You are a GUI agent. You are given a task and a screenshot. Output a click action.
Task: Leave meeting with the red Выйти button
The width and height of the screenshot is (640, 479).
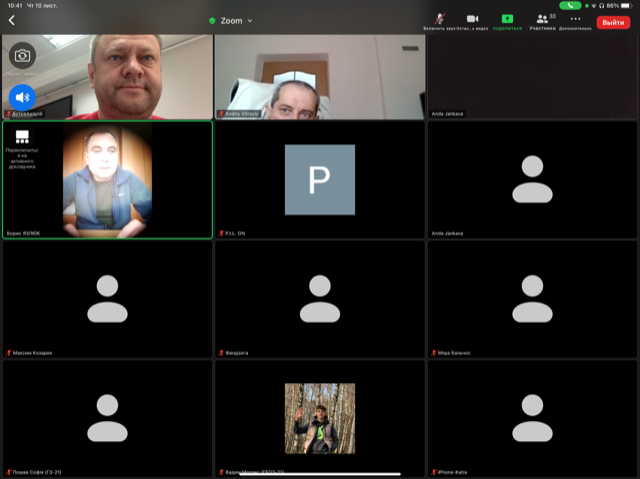(x=613, y=22)
